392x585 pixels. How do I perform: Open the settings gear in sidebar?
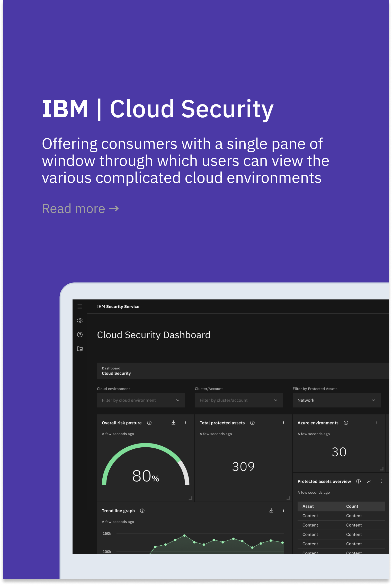(80, 321)
